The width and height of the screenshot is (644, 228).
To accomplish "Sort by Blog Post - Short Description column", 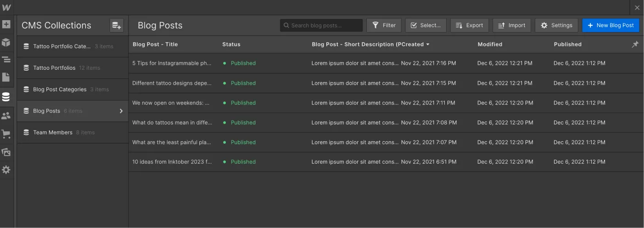I will click(356, 44).
